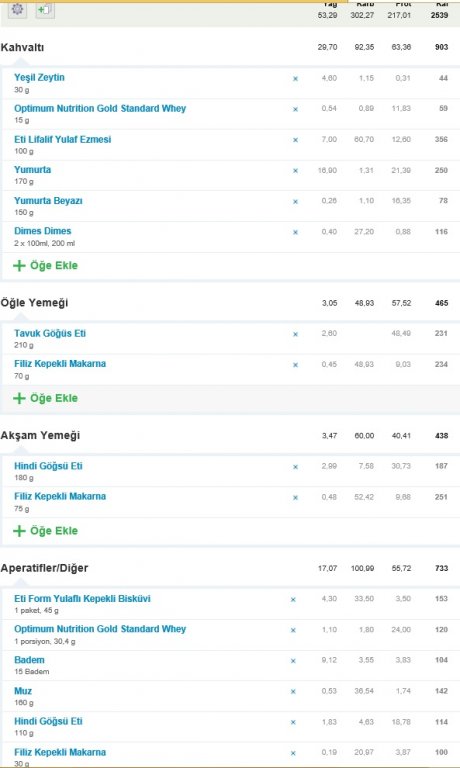Click the green plus copy icon
Screen dimensions: 460x768
pyautogui.click(x=45, y=9)
